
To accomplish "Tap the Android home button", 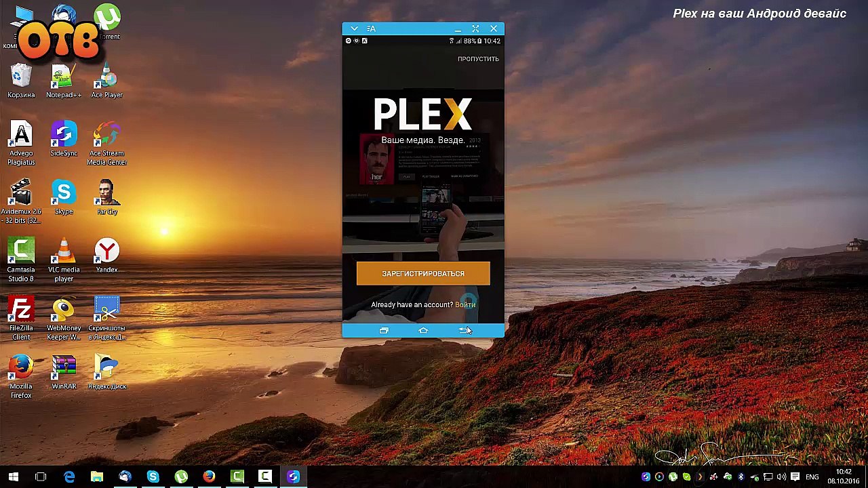I will (423, 330).
